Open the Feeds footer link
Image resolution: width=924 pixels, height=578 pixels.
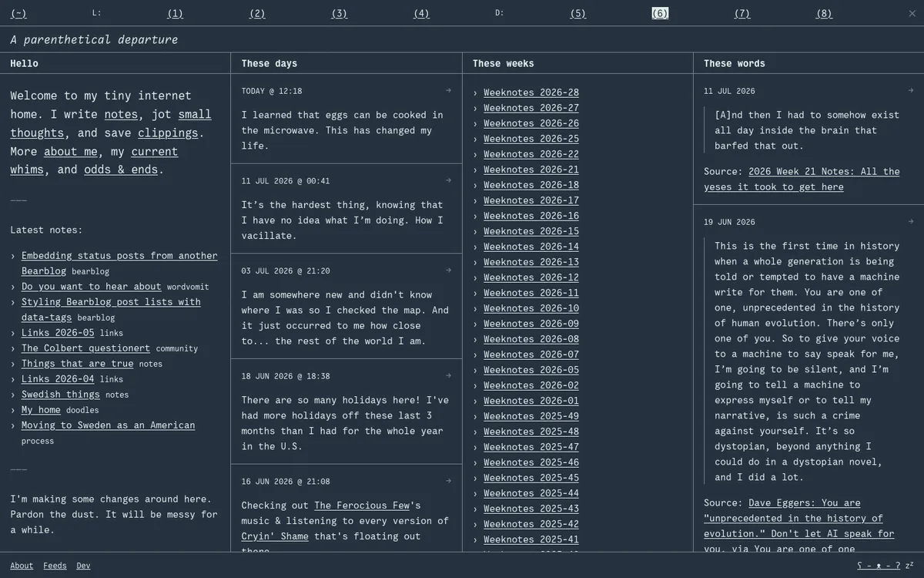tap(55, 566)
